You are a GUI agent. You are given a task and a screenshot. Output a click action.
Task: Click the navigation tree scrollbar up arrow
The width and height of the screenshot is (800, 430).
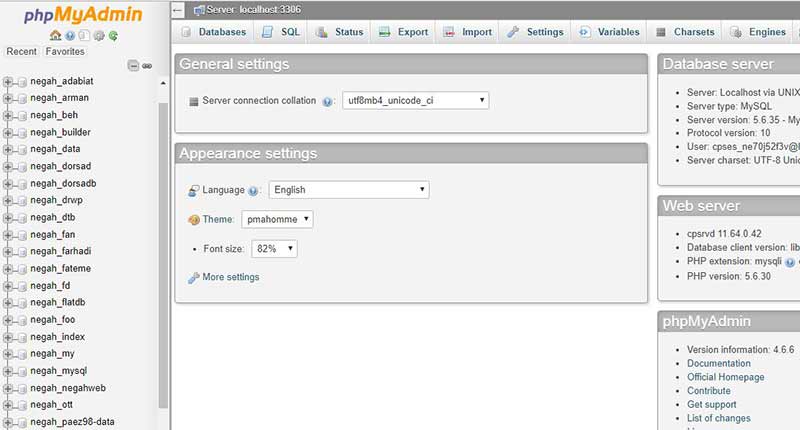pyautogui.click(x=163, y=83)
